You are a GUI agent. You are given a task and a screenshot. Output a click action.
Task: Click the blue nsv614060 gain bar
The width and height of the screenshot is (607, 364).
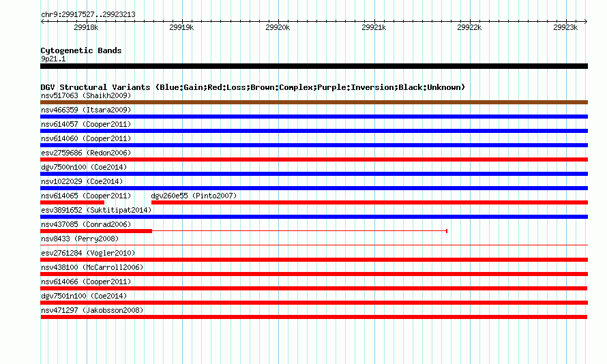[314, 145]
